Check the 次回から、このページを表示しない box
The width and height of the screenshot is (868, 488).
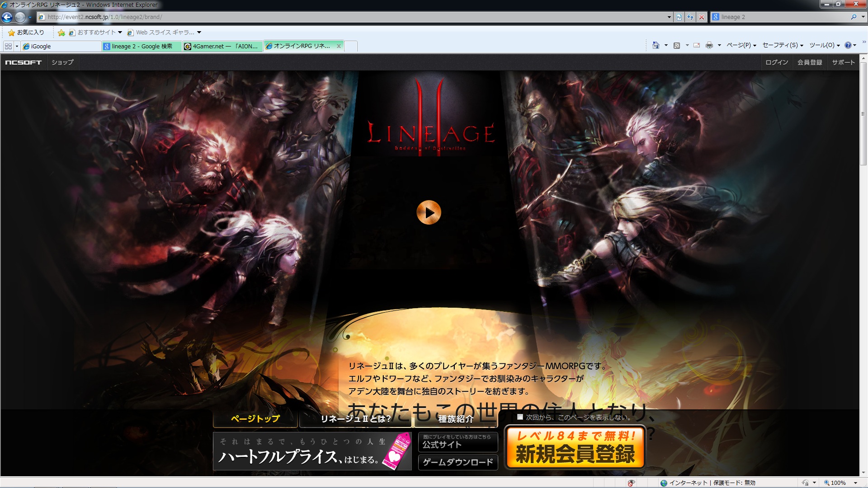click(x=520, y=417)
